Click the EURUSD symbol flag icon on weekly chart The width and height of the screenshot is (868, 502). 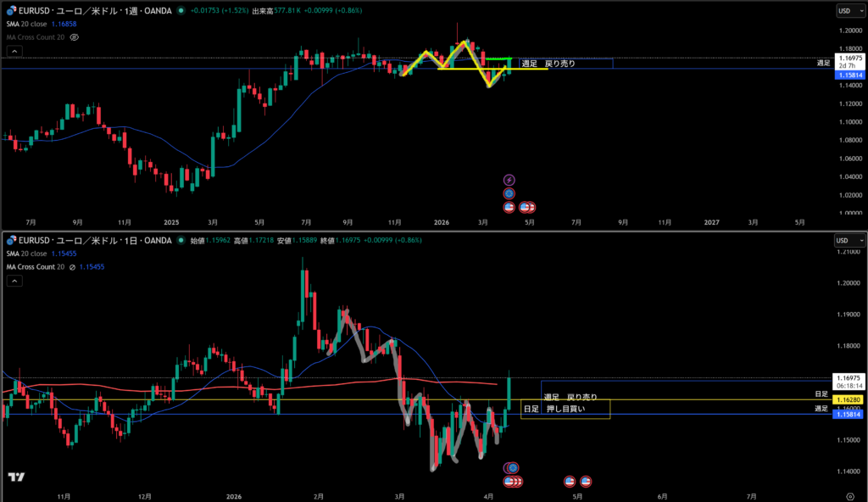8,11
